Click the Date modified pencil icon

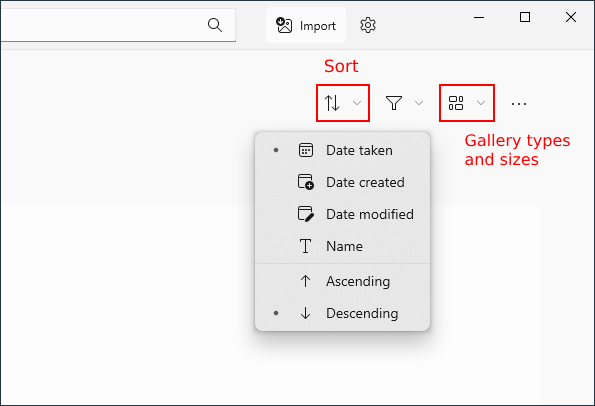305,214
